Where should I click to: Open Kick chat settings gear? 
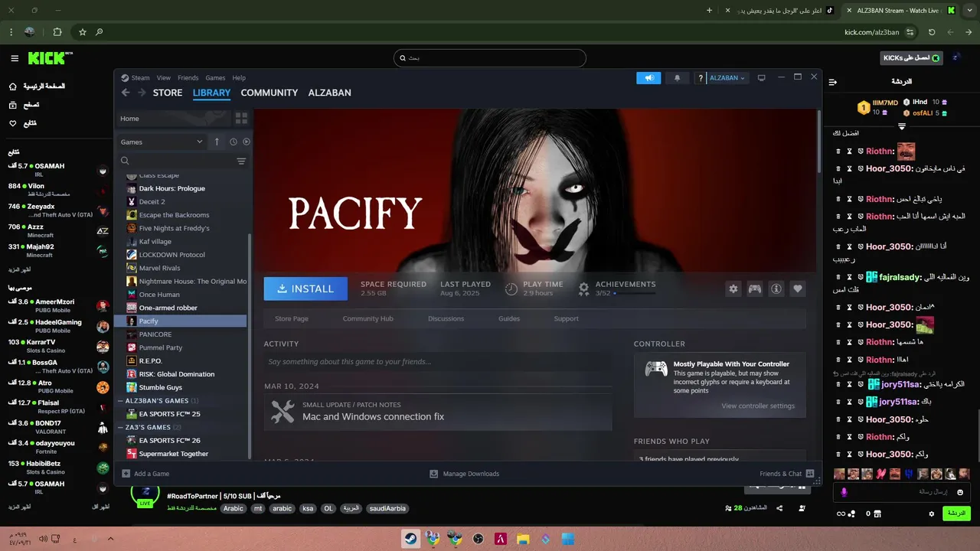pos(932,514)
